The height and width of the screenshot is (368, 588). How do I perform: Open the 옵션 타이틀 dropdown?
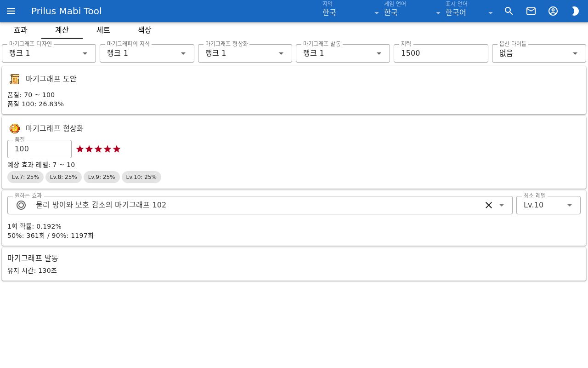(539, 53)
